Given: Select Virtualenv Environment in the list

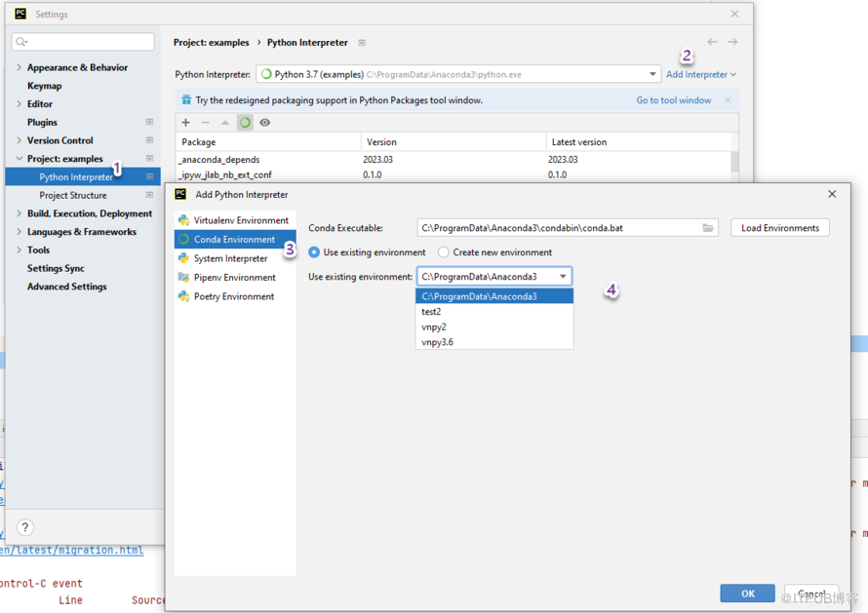Looking at the screenshot, I should coord(240,220).
